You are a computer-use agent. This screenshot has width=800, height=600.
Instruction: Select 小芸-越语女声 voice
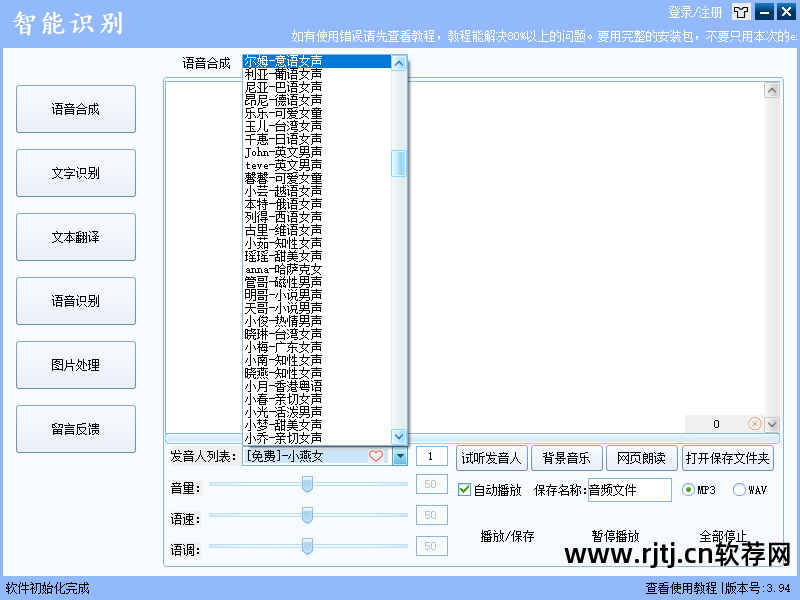(x=317, y=192)
